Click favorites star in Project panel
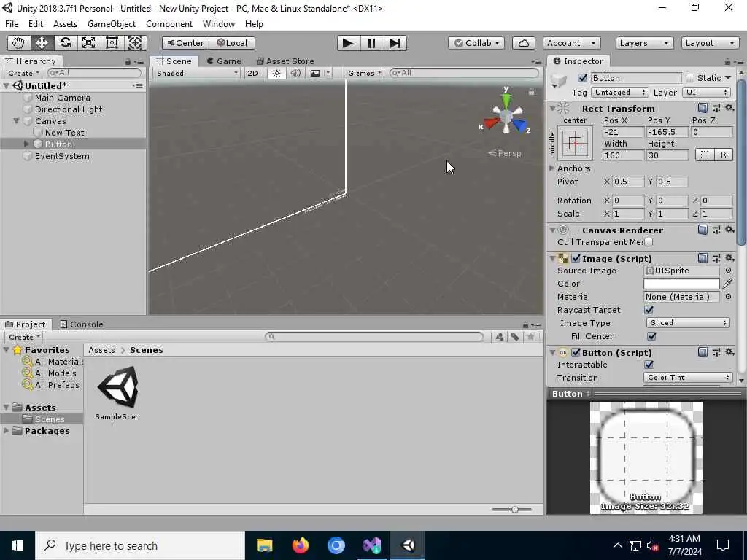This screenshot has width=747, height=560. (x=531, y=337)
